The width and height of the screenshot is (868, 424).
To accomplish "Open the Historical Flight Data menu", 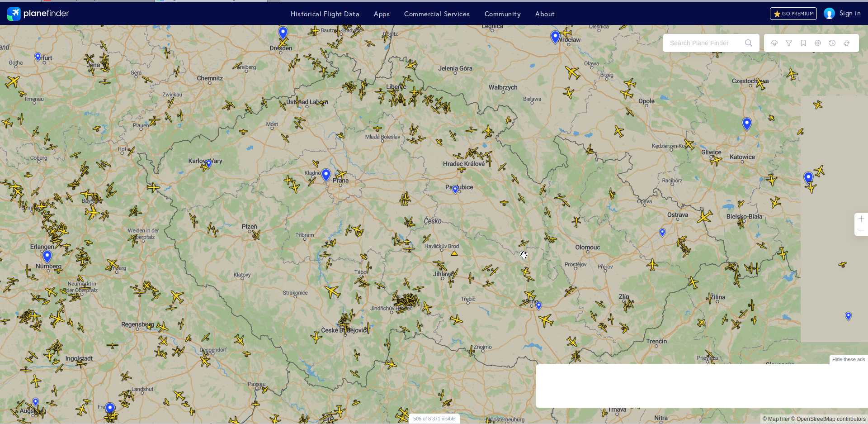I will (325, 14).
